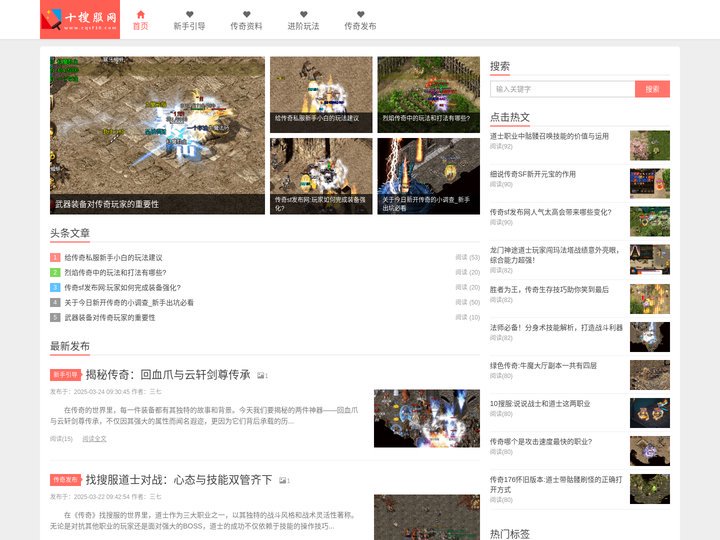This screenshot has height=540, width=720.
Task: Open the 传奇资料 navigation menu
Action: point(247,26)
